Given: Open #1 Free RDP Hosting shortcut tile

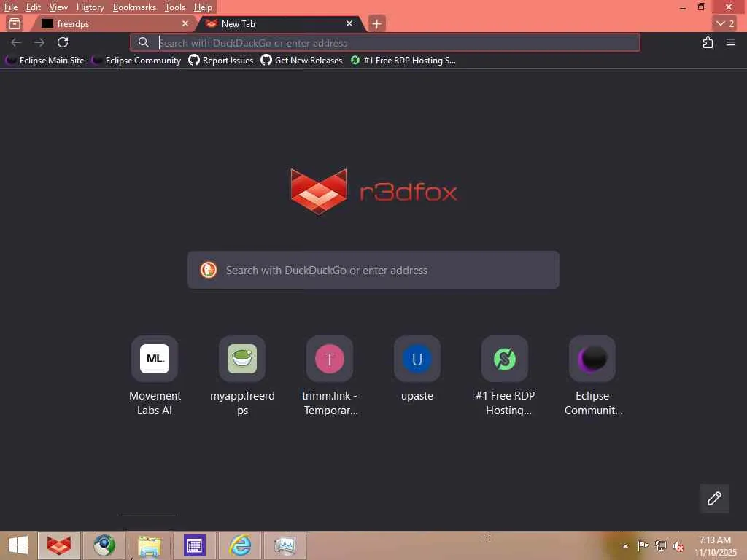Looking at the screenshot, I should (x=505, y=376).
